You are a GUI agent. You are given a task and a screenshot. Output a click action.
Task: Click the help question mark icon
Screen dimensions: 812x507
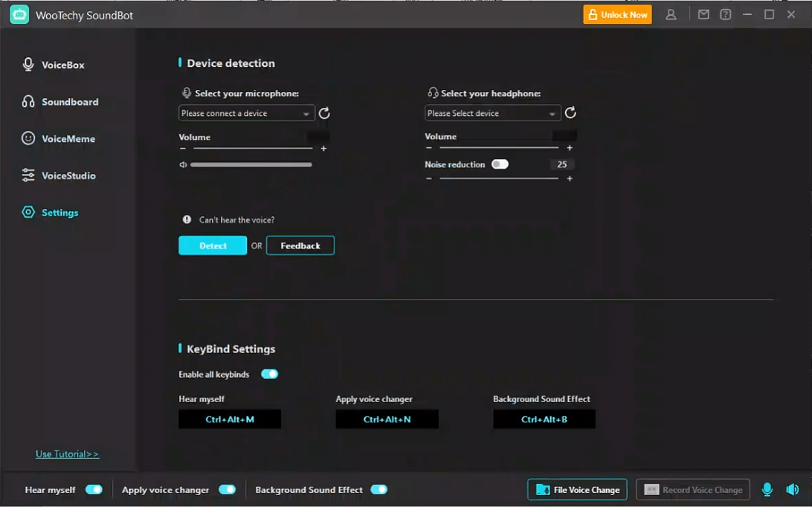(726, 15)
